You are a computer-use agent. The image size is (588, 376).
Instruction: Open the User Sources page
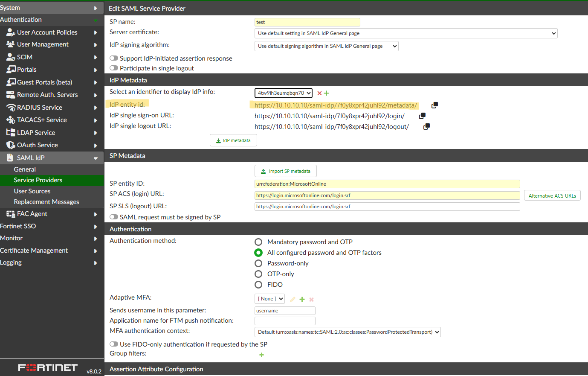pyautogui.click(x=52, y=191)
